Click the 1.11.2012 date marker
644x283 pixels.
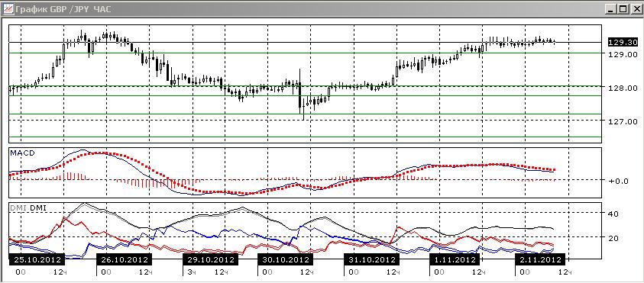click(455, 259)
